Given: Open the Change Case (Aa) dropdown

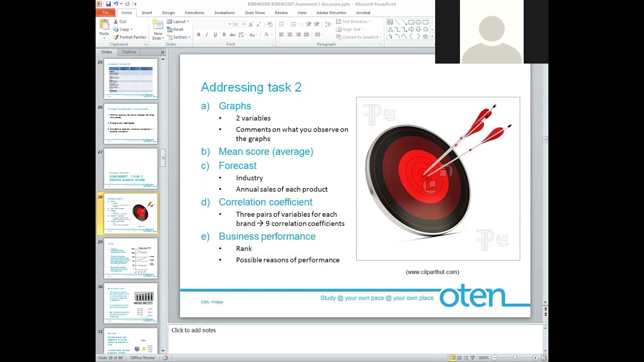Looking at the screenshot, I should [x=253, y=35].
